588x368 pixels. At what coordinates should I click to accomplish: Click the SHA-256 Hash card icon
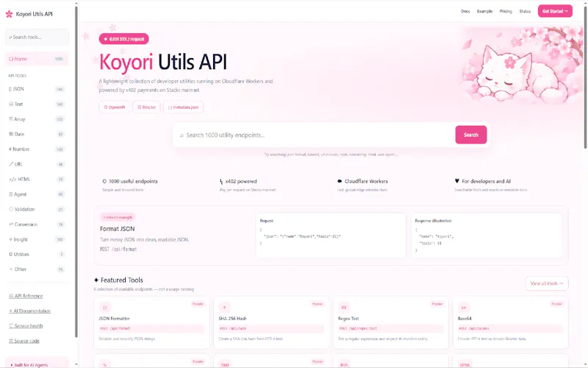224,307
